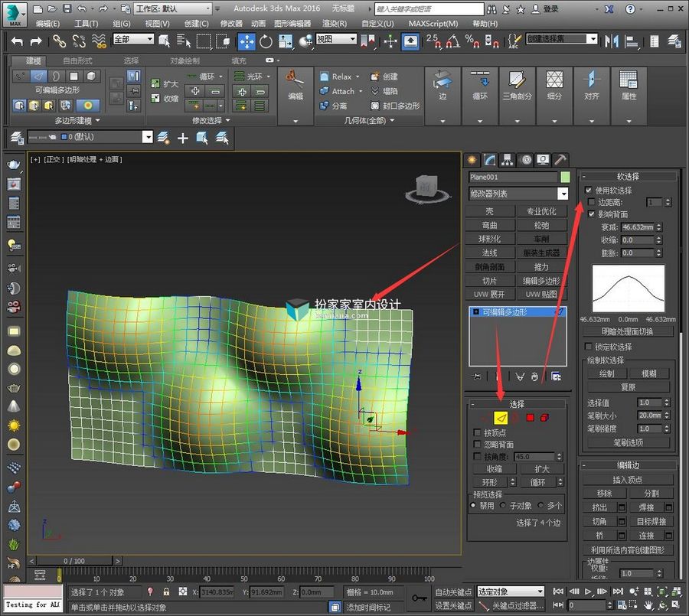Open the Rendering menu
The image size is (689, 616).
[x=335, y=23]
